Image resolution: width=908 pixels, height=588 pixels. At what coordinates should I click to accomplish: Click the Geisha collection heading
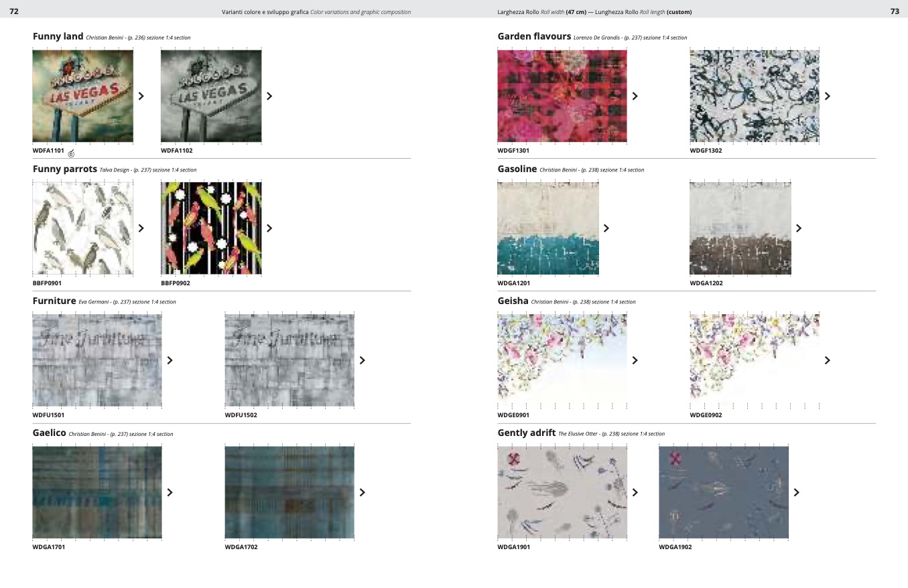pos(513,301)
